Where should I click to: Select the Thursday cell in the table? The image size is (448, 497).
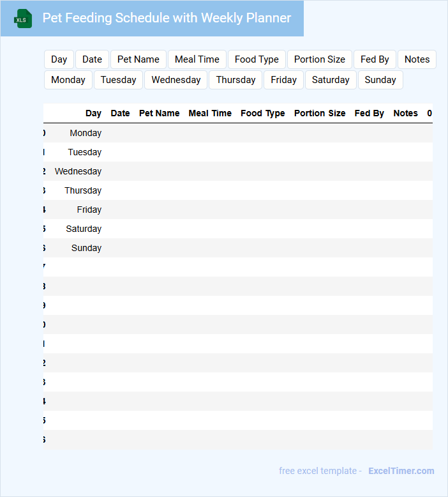tap(83, 190)
